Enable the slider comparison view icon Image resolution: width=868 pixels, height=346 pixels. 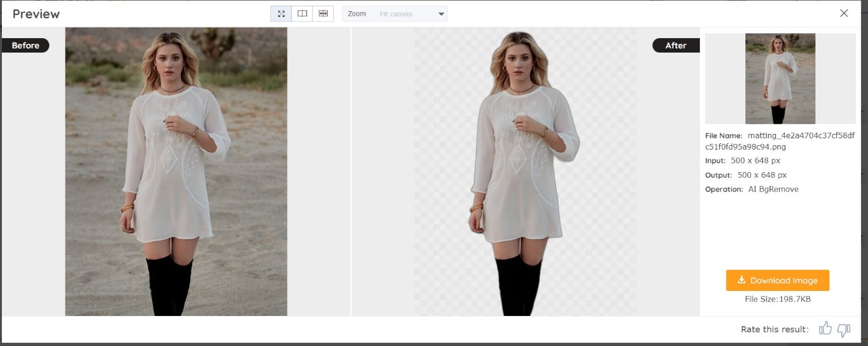pos(323,14)
